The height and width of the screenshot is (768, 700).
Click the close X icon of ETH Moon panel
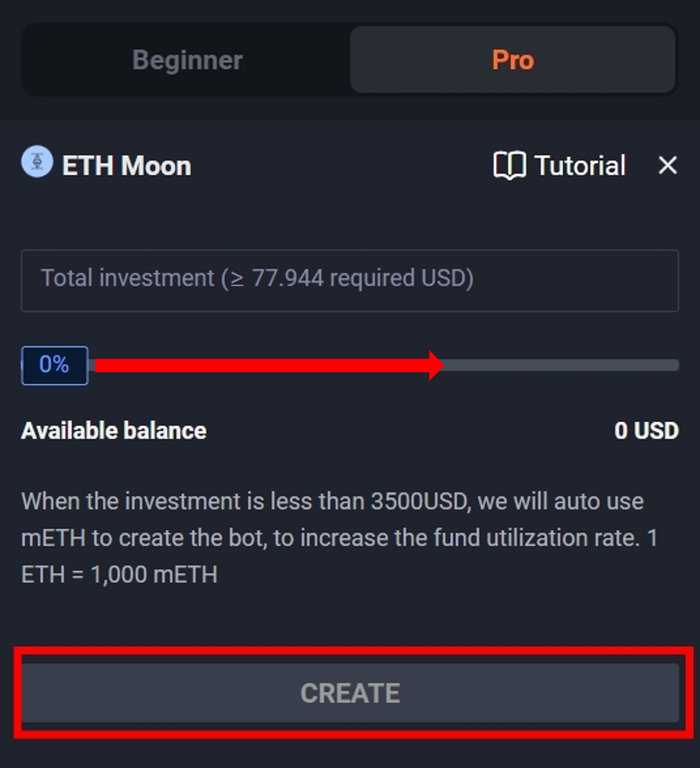668,165
